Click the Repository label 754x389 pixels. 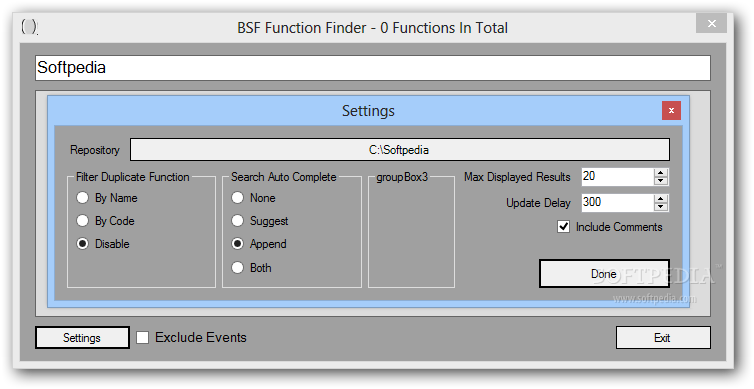95,150
